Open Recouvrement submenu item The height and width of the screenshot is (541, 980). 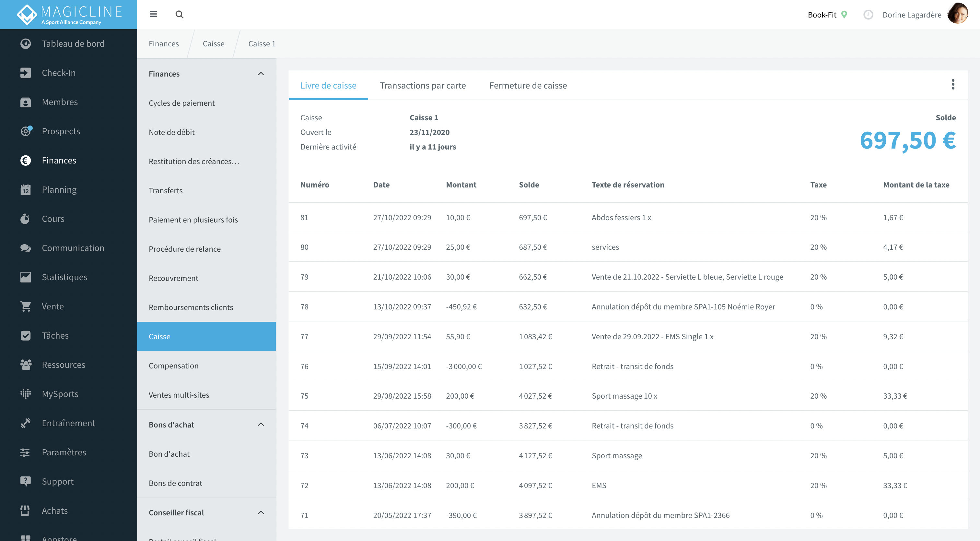pyautogui.click(x=206, y=278)
